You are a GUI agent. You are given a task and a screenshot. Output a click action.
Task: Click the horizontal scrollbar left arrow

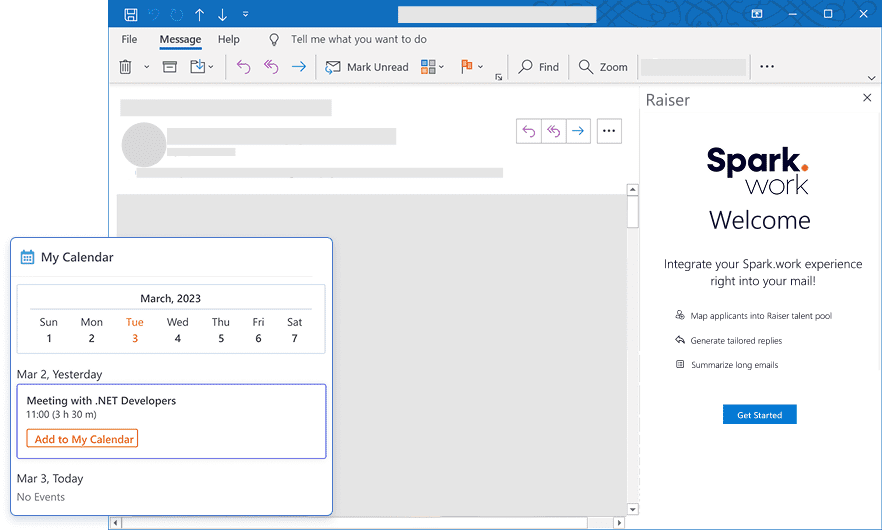coord(115,523)
